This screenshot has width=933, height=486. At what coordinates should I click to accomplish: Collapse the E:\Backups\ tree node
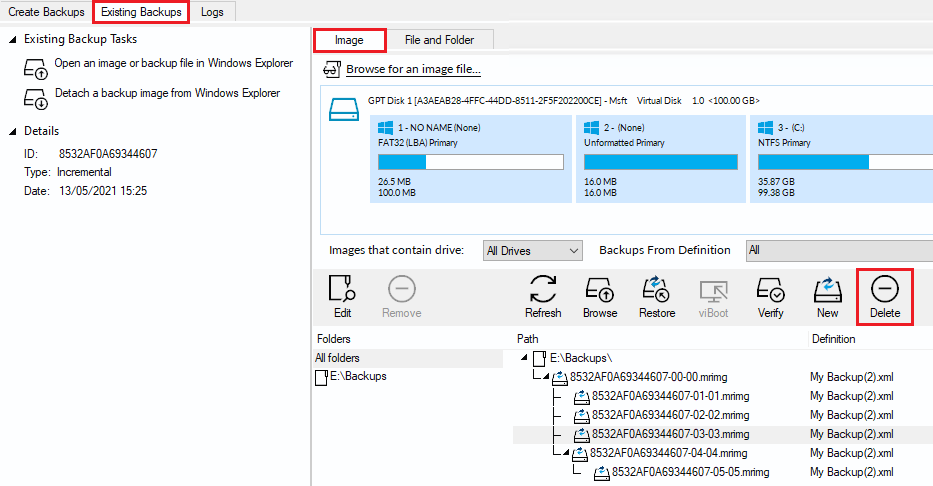point(524,357)
